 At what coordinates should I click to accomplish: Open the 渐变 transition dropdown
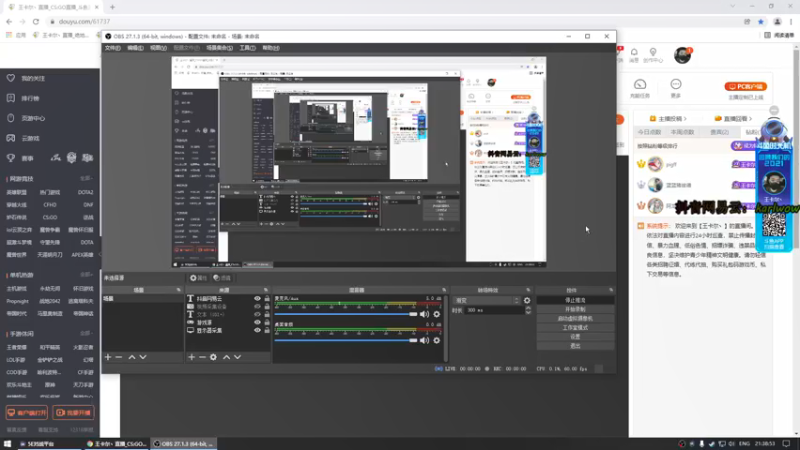click(486, 301)
